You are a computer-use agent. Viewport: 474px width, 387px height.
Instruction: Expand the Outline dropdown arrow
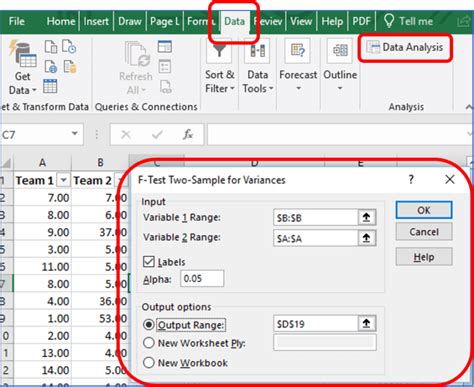click(x=340, y=88)
